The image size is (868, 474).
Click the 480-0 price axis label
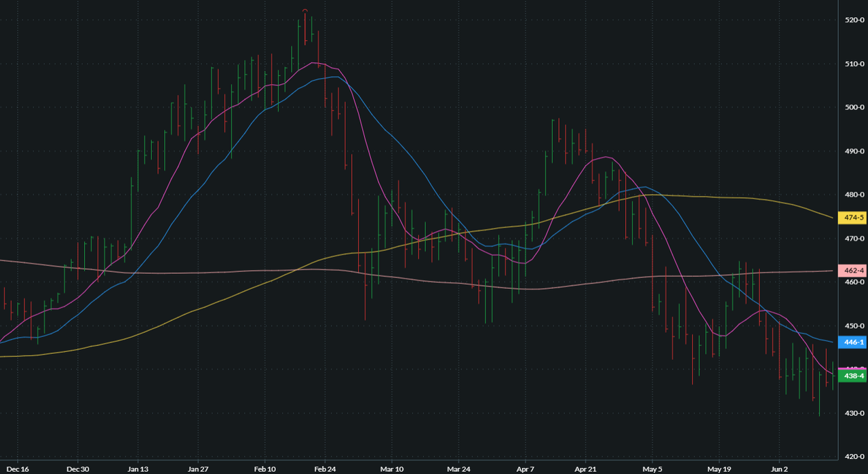(853, 195)
